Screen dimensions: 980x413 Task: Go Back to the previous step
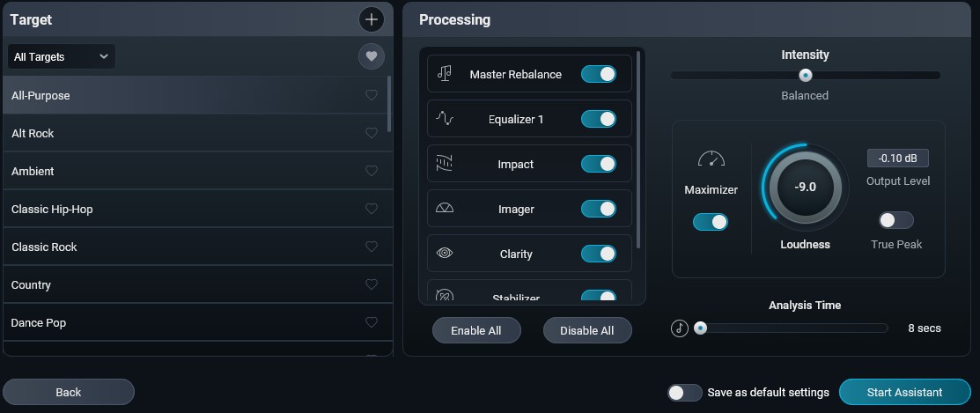tap(68, 393)
